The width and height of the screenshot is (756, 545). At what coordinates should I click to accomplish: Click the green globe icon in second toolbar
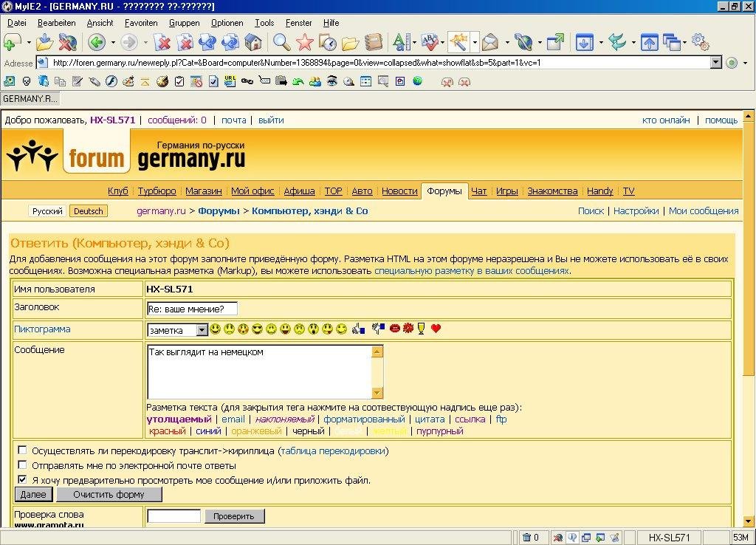point(418,81)
